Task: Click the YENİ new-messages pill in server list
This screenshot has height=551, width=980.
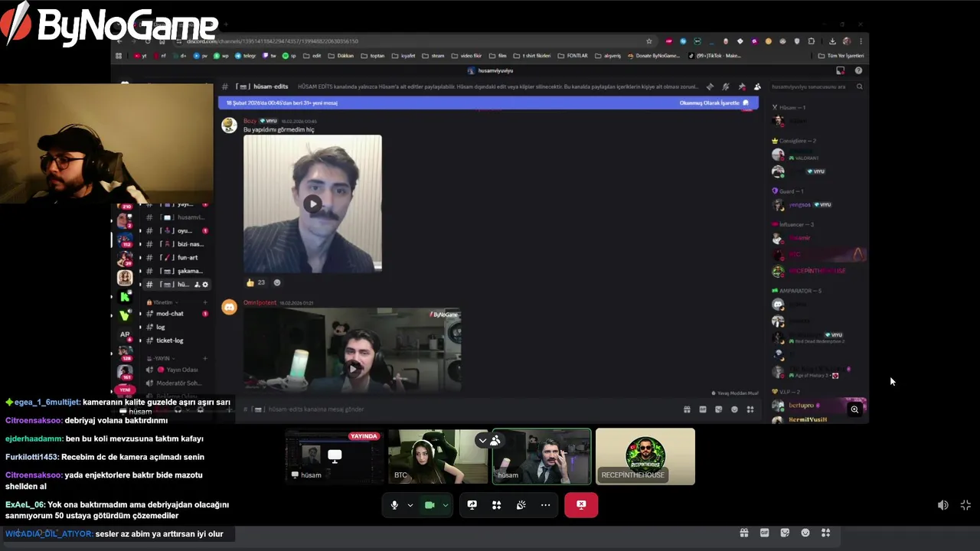Action: pyautogui.click(x=125, y=390)
